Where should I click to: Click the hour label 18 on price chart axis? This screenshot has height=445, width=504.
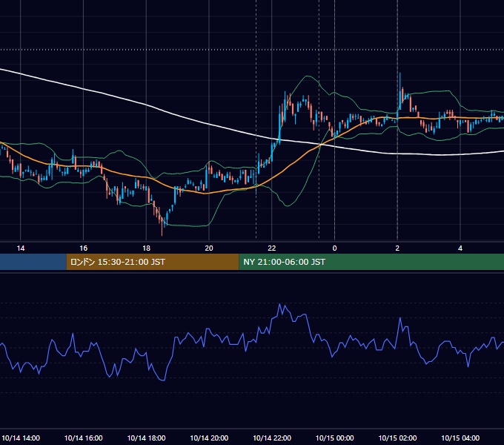tap(146, 248)
